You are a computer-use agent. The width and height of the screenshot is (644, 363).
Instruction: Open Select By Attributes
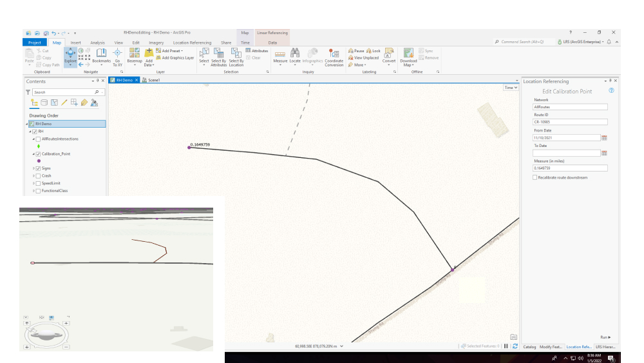[218, 57]
